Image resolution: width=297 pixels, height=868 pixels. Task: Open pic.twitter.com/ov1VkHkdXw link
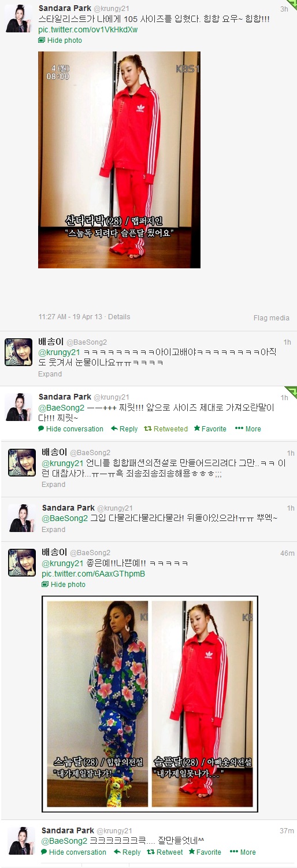88,29
